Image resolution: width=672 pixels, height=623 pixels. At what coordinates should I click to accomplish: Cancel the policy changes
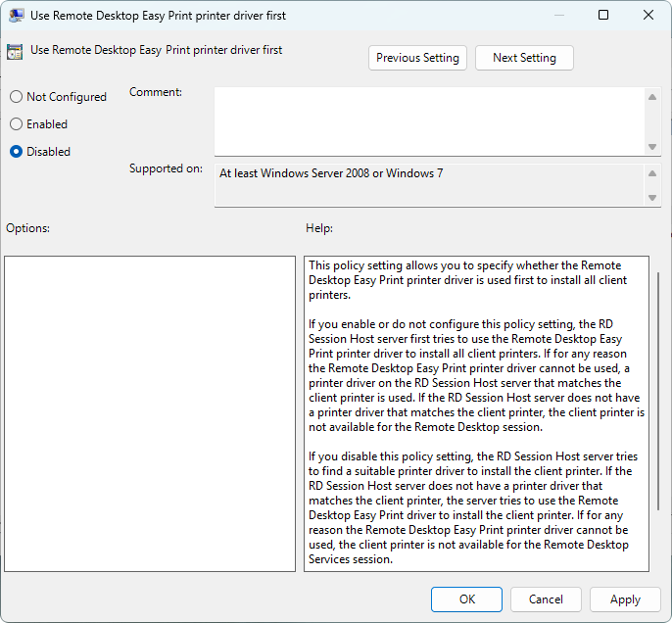click(546, 599)
